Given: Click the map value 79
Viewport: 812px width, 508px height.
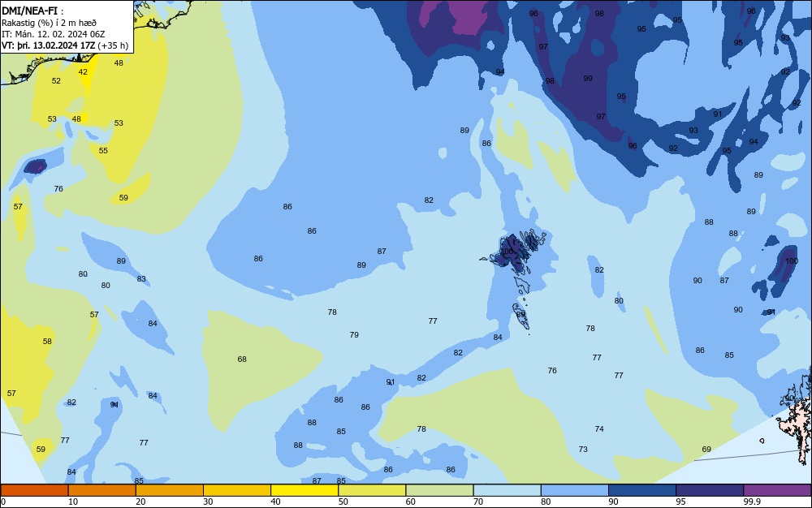Looking at the screenshot, I should (x=354, y=334).
